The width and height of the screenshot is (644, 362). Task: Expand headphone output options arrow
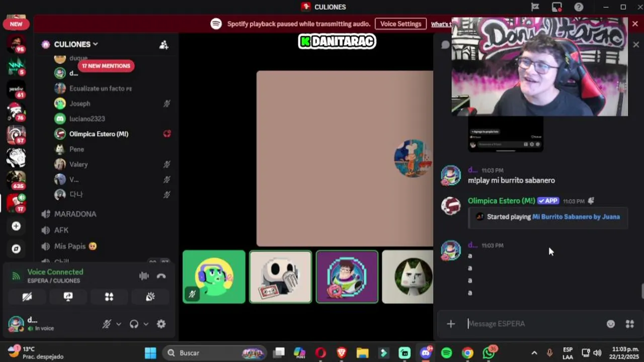click(146, 324)
